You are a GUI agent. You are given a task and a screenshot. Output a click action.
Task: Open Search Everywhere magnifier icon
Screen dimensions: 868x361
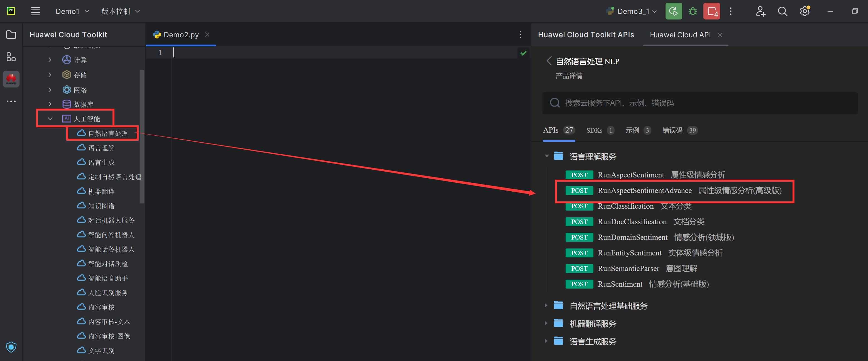[783, 11]
